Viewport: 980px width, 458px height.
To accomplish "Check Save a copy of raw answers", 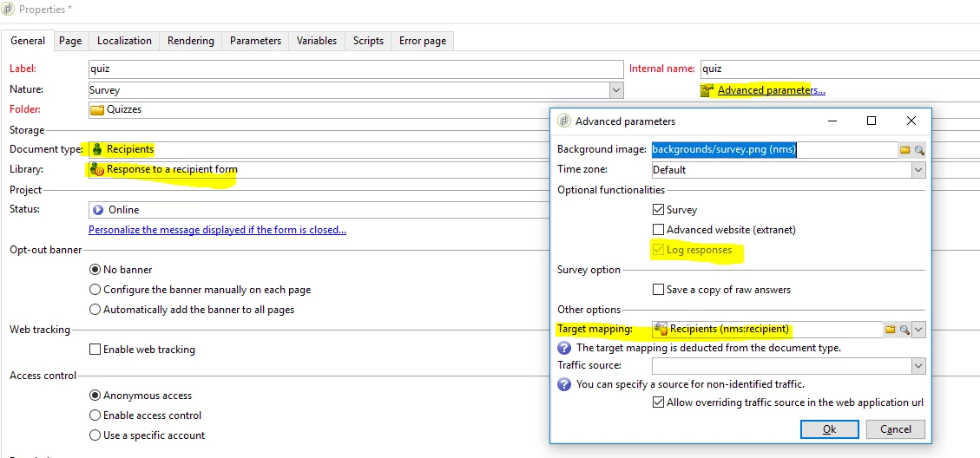I will pos(657,290).
